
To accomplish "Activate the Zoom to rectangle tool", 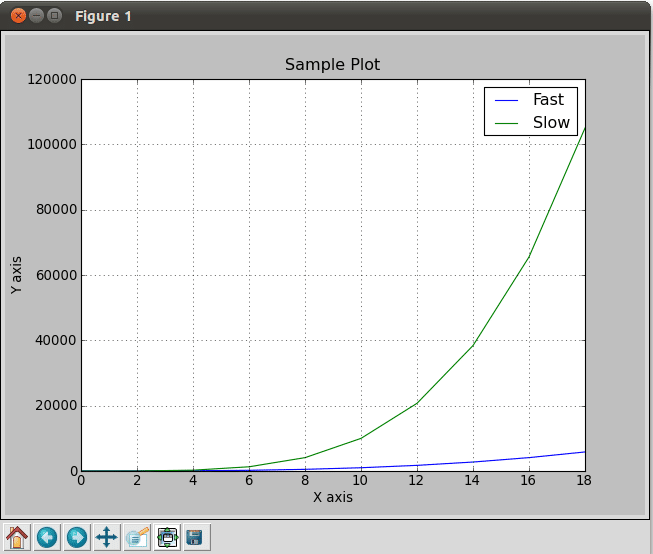I will pyautogui.click(x=137, y=537).
